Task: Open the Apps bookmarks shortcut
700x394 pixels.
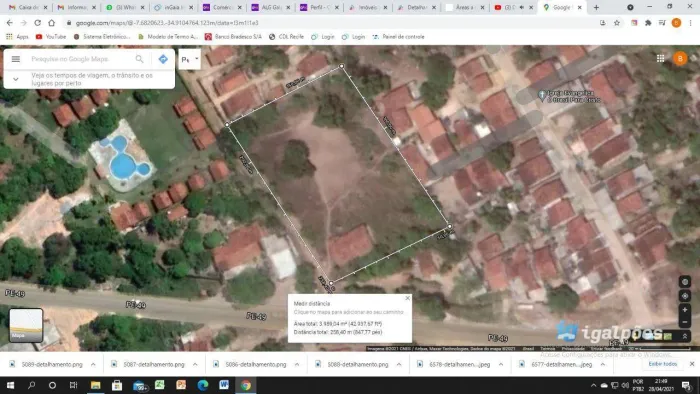Action: coord(17,37)
